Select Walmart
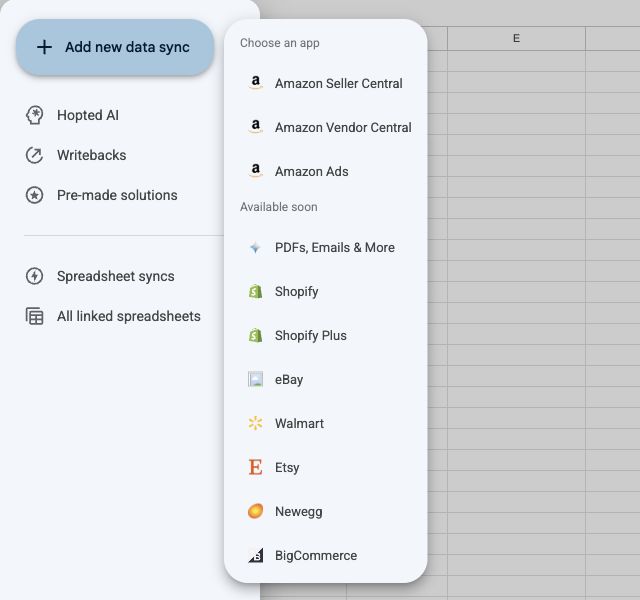This screenshot has height=600, width=640. [x=326, y=424]
